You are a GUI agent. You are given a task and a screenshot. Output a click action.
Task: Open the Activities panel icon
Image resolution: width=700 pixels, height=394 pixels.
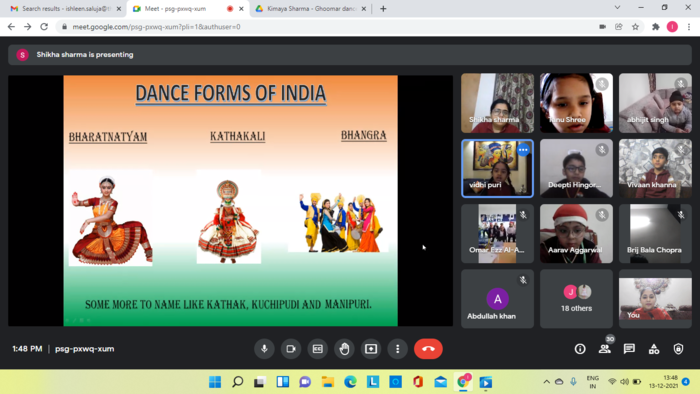tap(654, 349)
